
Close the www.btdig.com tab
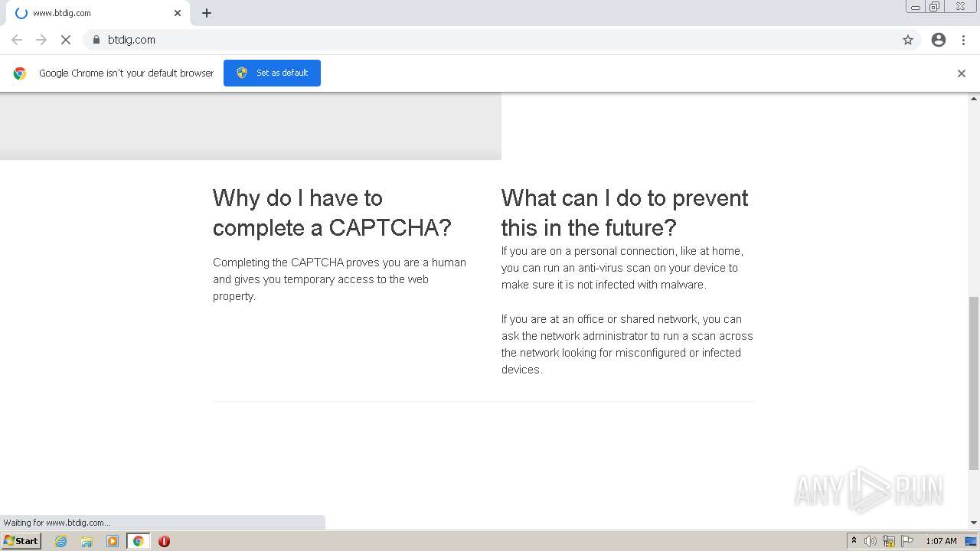(x=178, y=13)
